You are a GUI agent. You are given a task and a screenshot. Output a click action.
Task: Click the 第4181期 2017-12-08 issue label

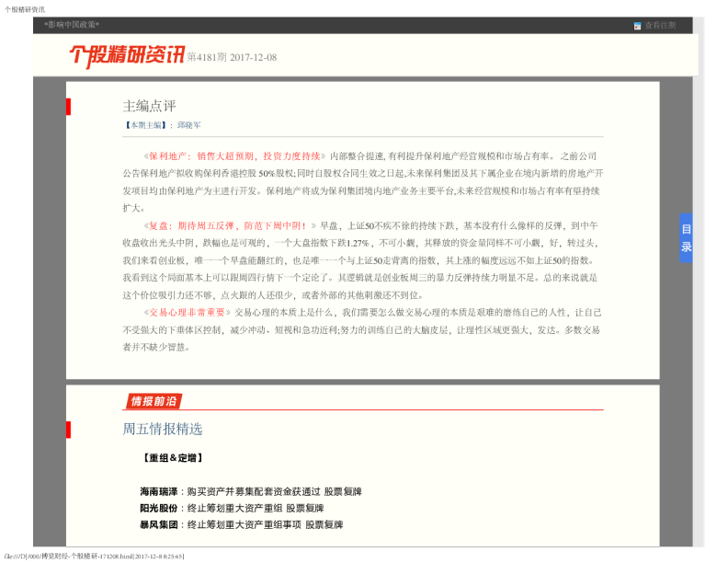[x=232, y=57]
